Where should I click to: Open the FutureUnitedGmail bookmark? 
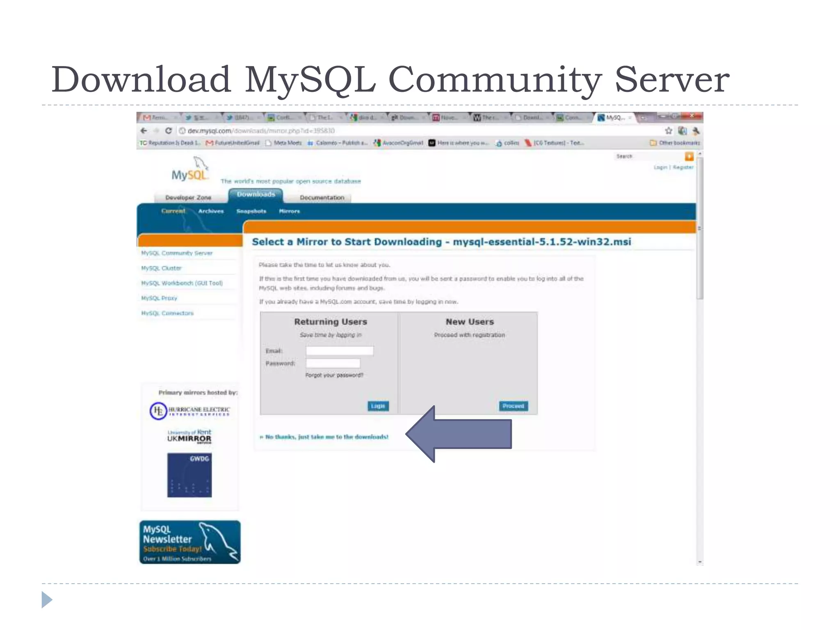tap(233, 143)
